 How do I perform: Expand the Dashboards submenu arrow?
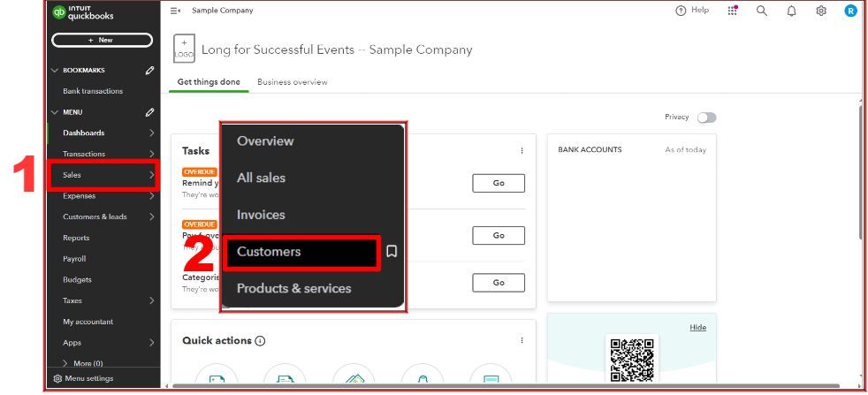point(152,133)
